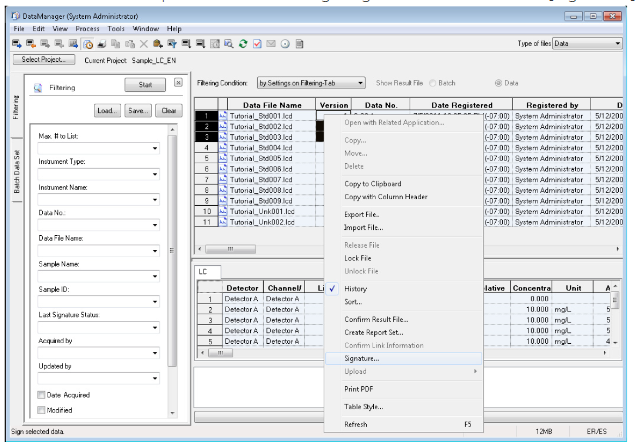The image size is (638, 448).
Task: Click the envelope mail toolbar icon
Action: pos(271,44)
